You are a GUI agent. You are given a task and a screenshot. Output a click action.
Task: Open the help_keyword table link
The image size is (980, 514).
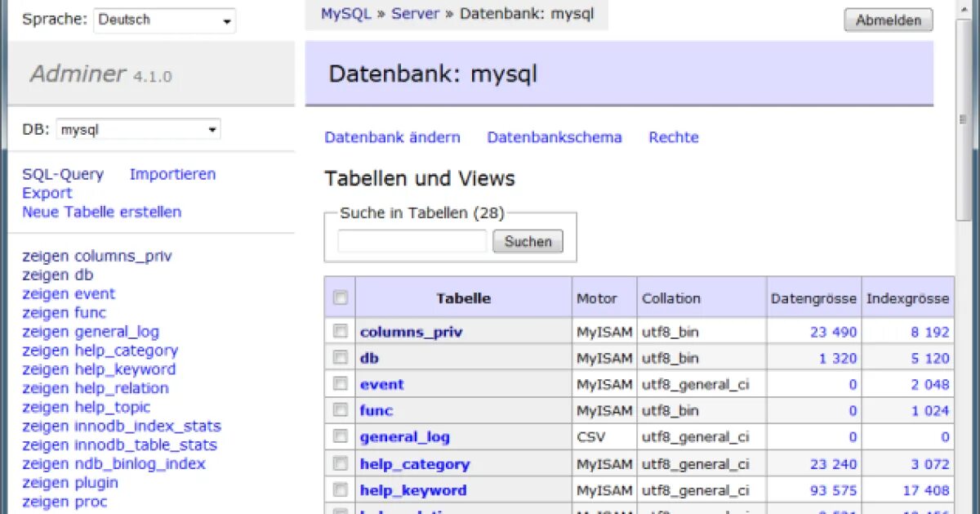413,490
